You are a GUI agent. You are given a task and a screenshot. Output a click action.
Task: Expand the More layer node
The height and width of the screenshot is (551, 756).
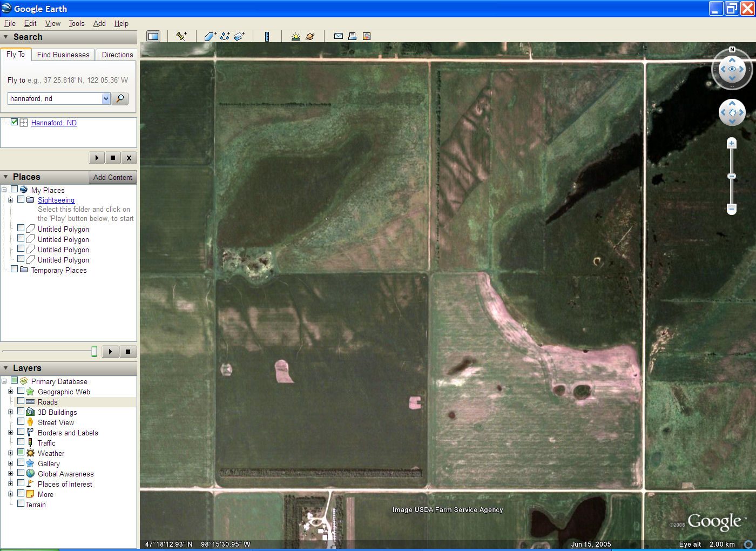tap(10, 494)
